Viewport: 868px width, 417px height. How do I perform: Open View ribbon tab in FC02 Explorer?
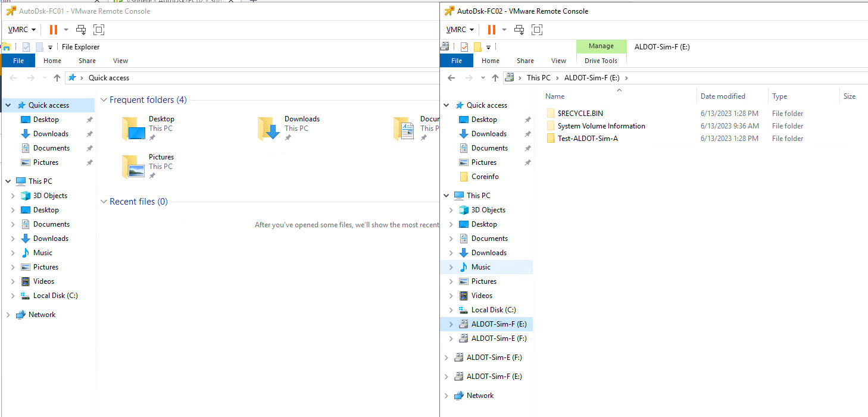pyautogui.click(x=558, y=61)
